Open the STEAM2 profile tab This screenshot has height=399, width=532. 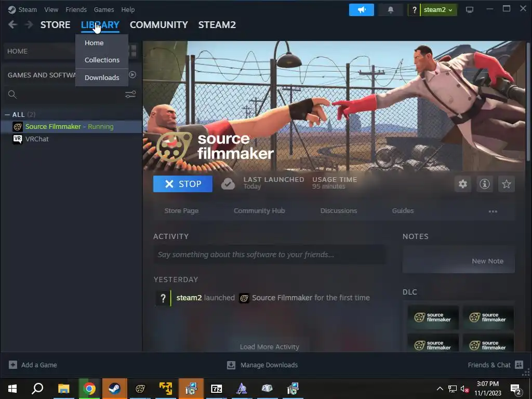tap(217, 25)
